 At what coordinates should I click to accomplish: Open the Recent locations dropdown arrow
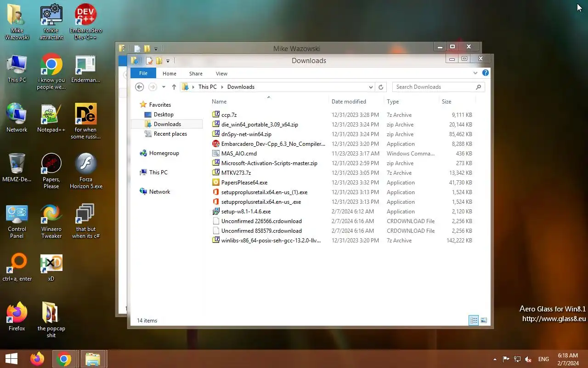(164, 87)
